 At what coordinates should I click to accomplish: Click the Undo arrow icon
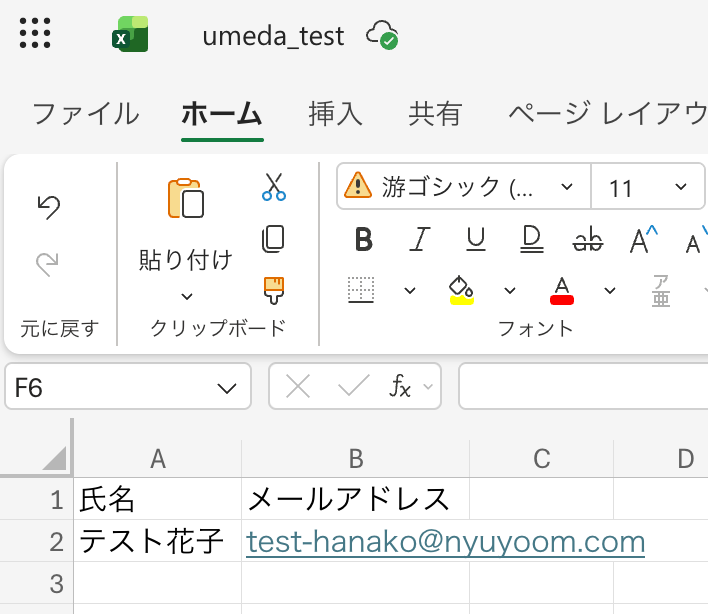point(48,207)
